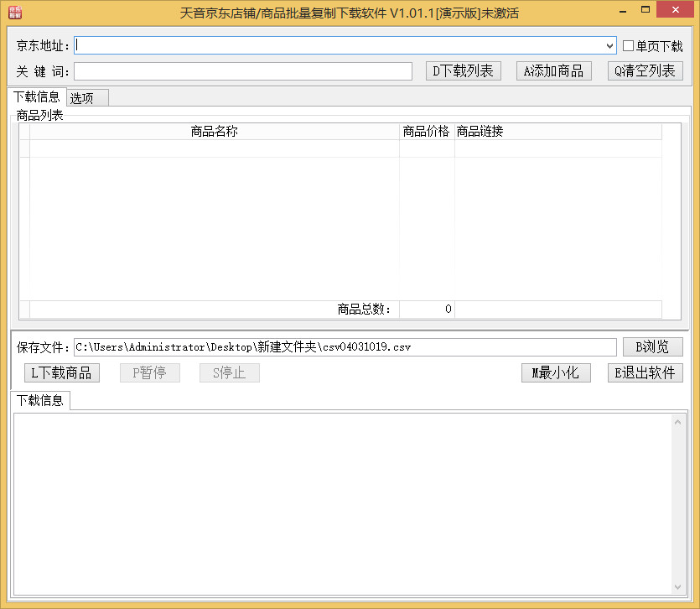Viewport: 700px width, 609px height.
Task: Select the lower 下载信息 log tab
Action: (40, 400)
